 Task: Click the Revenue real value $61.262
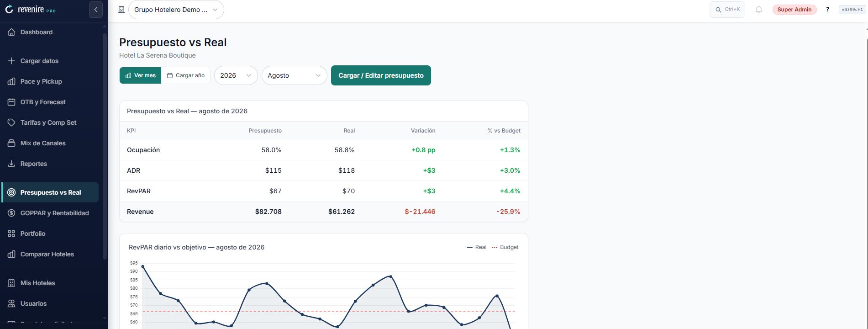click(x=342, y=212)
